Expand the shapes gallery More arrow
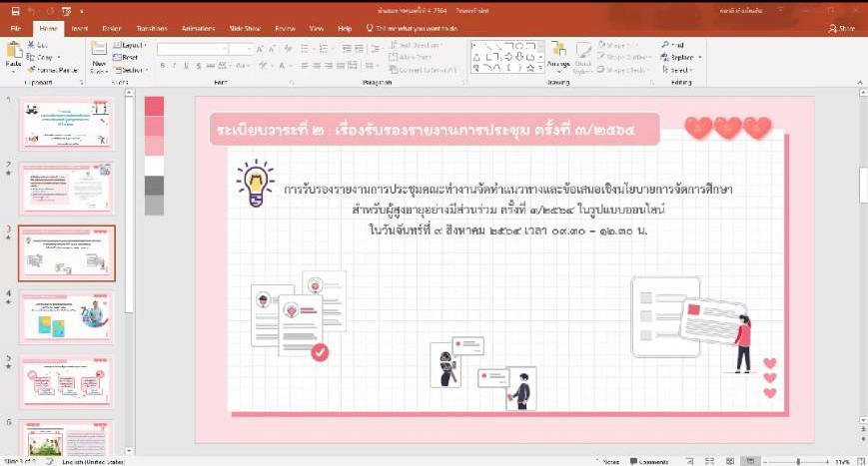The image size is (868, 466). point(540,68)
